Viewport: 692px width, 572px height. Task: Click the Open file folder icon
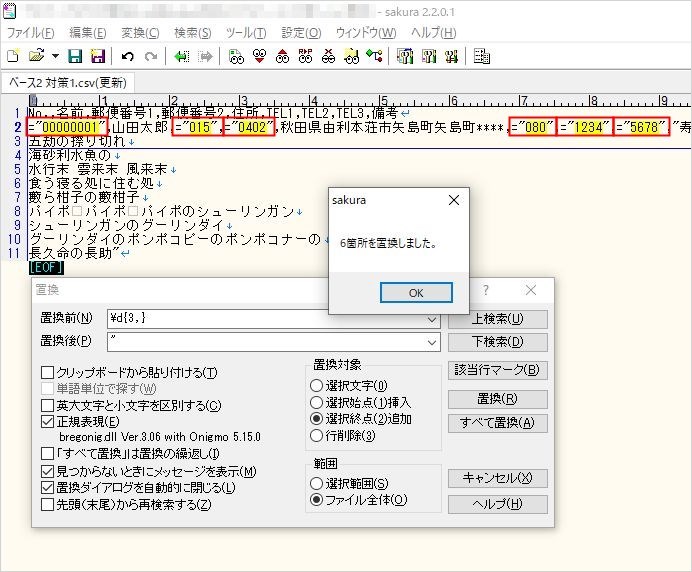tap(37, 56)
